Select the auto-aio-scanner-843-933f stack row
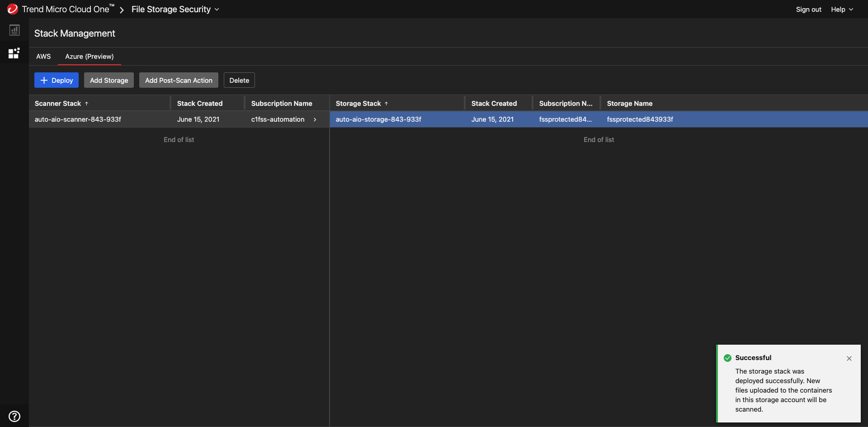Screen dimensions: 868x427 (x=78, y=119)
